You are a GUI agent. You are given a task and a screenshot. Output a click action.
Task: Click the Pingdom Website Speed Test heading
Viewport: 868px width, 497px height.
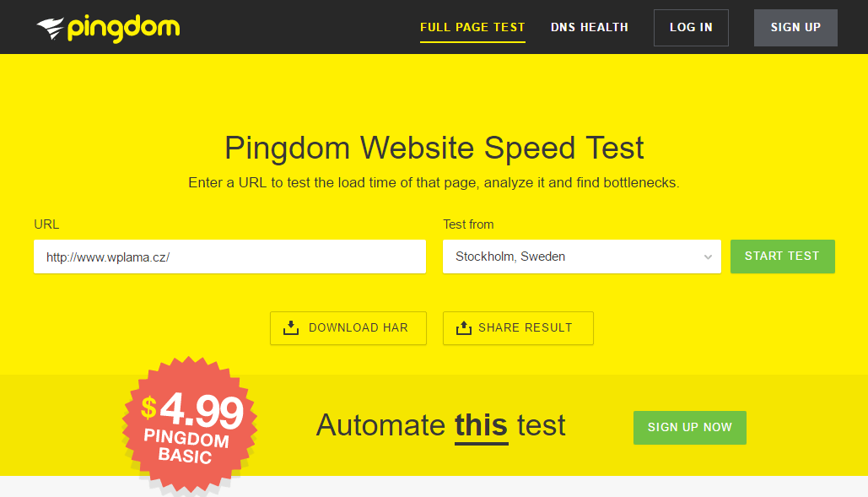434,148
